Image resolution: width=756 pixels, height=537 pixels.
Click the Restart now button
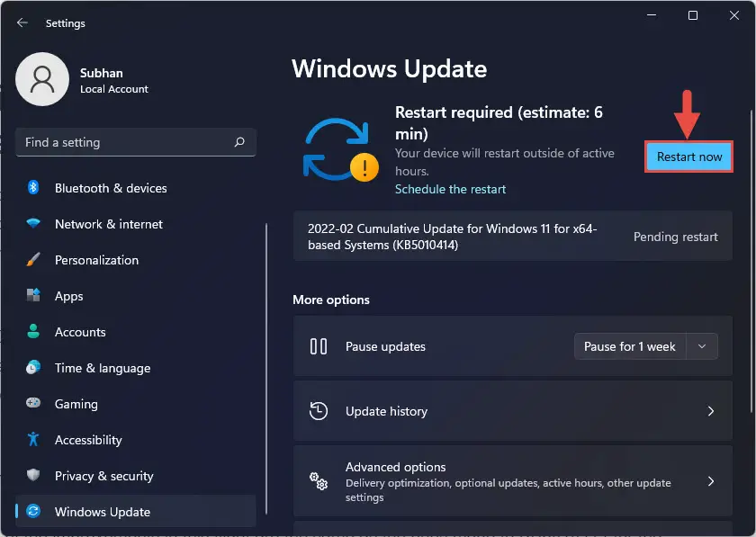tap(689, 157)
